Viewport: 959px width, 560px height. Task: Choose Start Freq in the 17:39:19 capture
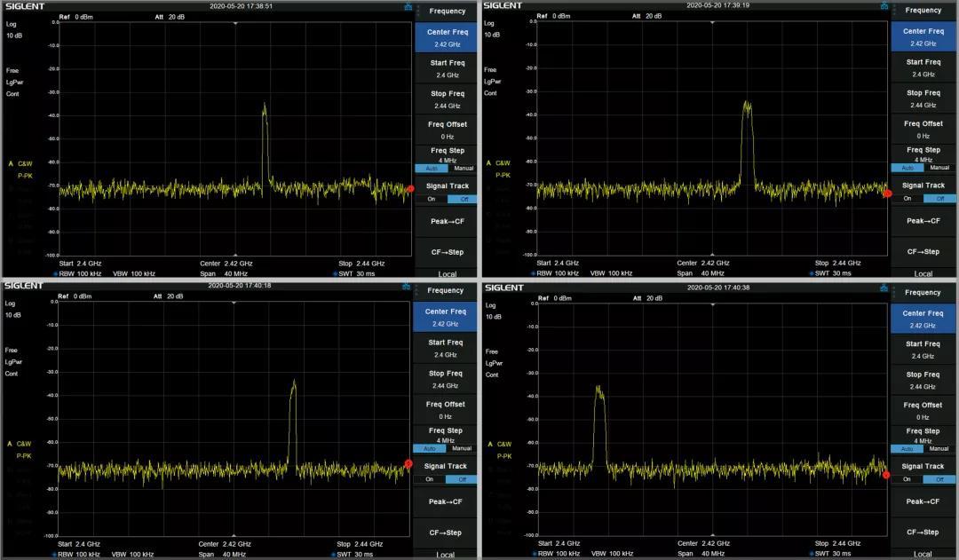(x=923, y=67)
